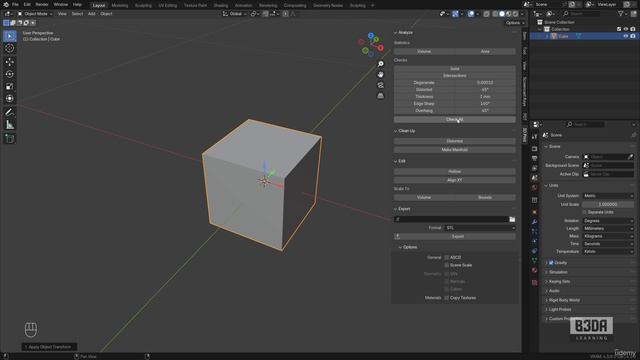Click the Export button

coord(458,236)
